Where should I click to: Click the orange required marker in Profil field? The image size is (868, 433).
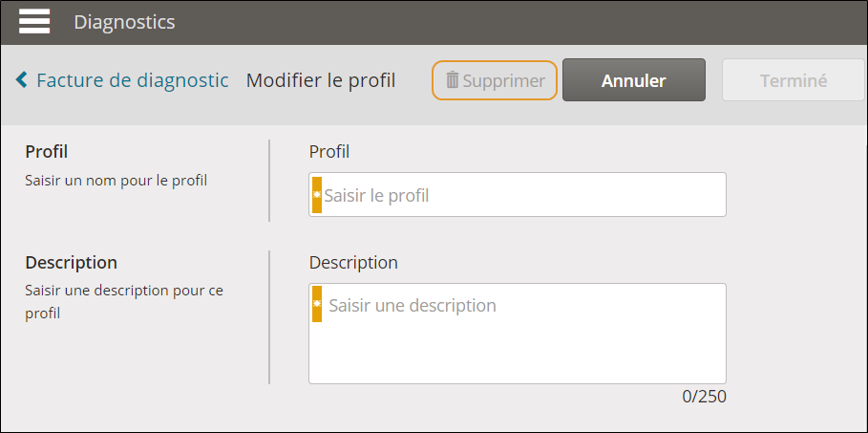317,195
